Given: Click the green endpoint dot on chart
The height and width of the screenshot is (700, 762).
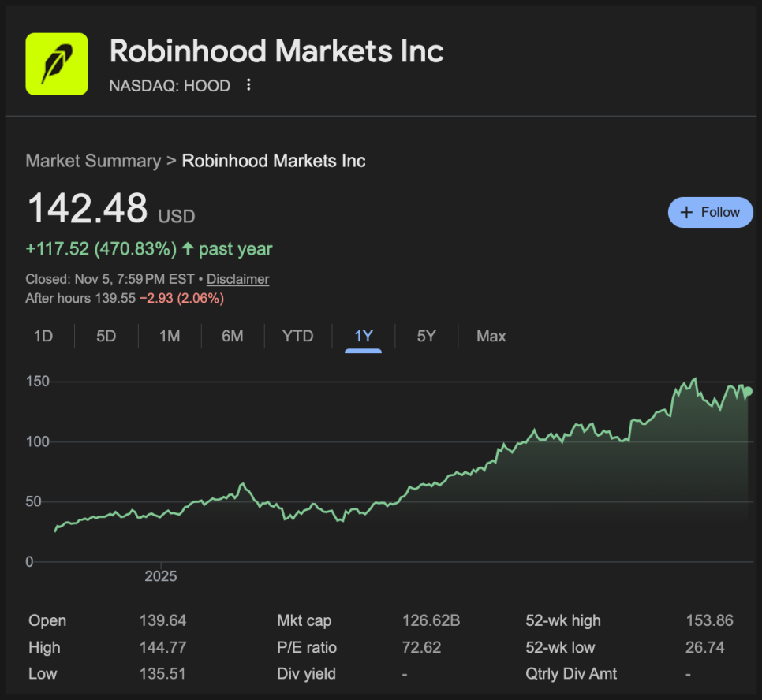Looking at the screenshot, I should coord(748,391).
